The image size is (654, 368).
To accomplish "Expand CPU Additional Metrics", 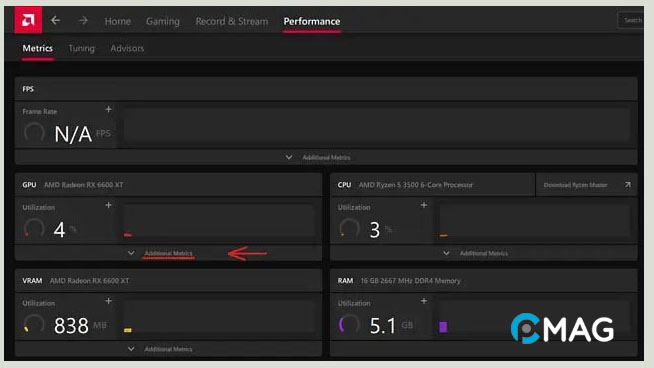I will click(483, 253).
